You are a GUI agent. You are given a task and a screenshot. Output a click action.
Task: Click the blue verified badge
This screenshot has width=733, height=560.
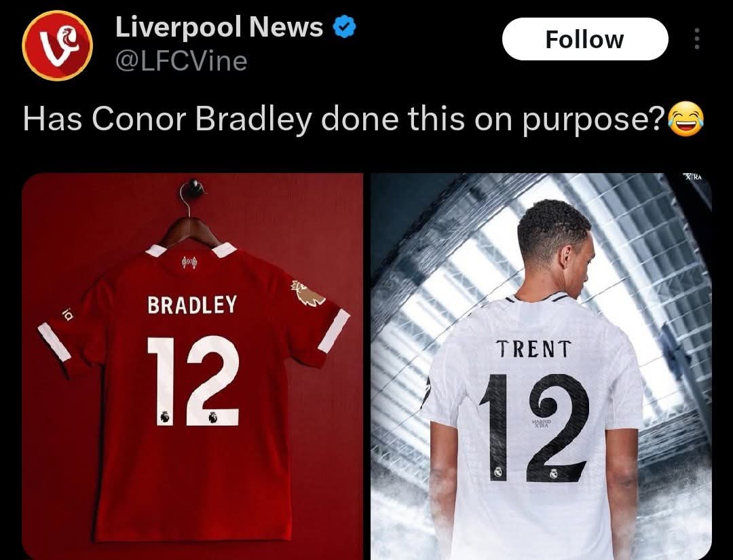344,26
